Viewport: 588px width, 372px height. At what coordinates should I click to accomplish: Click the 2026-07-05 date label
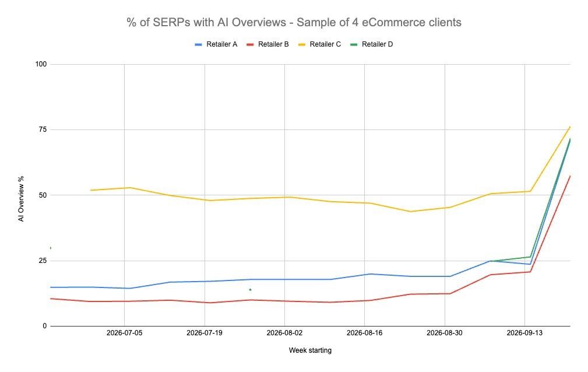coord(125,333)
